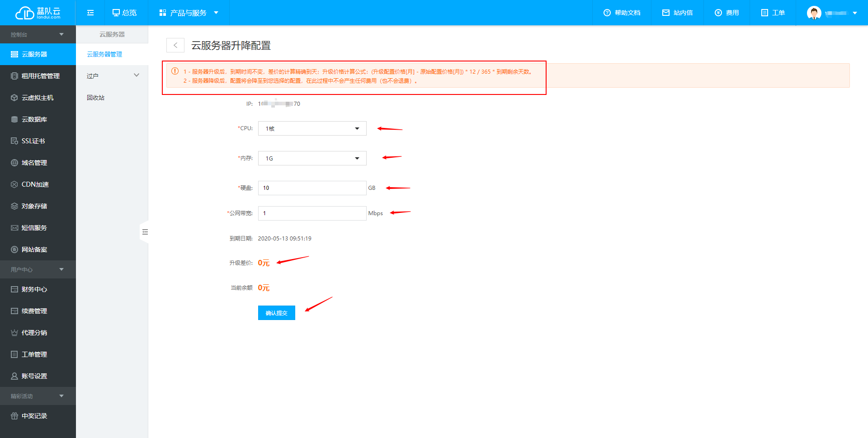Click the 确认提交 submit button
868x438 pixels.
276,312
